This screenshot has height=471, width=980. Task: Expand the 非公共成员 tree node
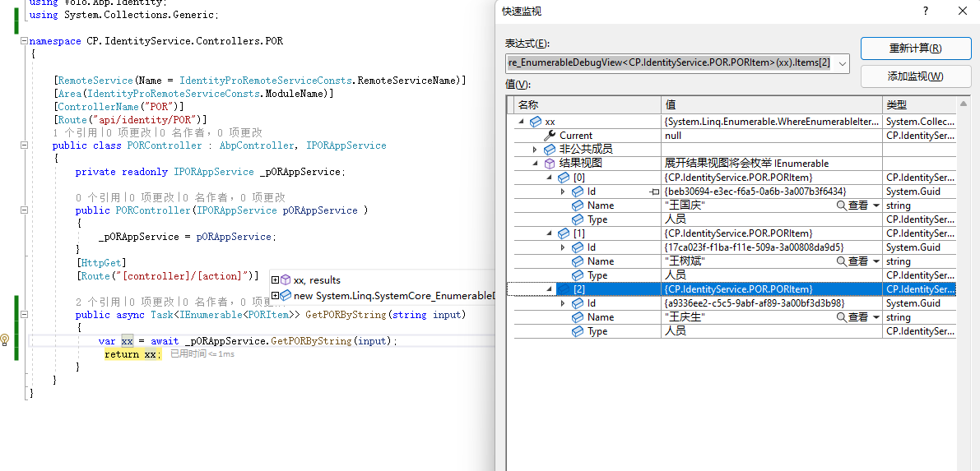point(535,150)
